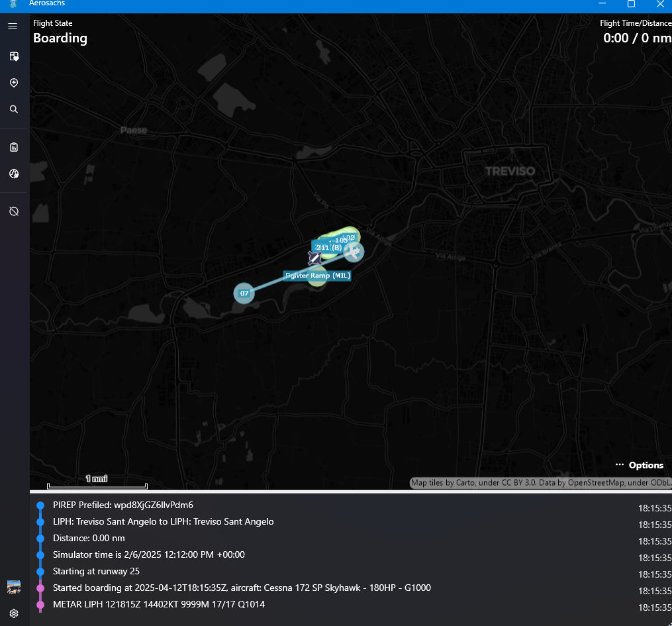Click the map with heart icon in sidebar
This screenshot has height=626, width=672.
click(x=13, y=56)
